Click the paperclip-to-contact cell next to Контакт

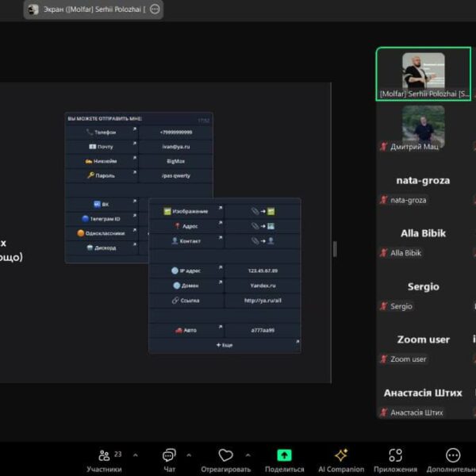263,241
